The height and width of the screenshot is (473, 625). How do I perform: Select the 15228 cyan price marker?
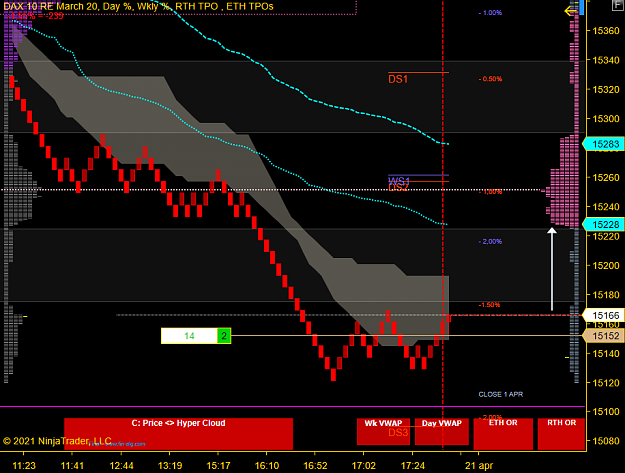(x=603, y=224)
